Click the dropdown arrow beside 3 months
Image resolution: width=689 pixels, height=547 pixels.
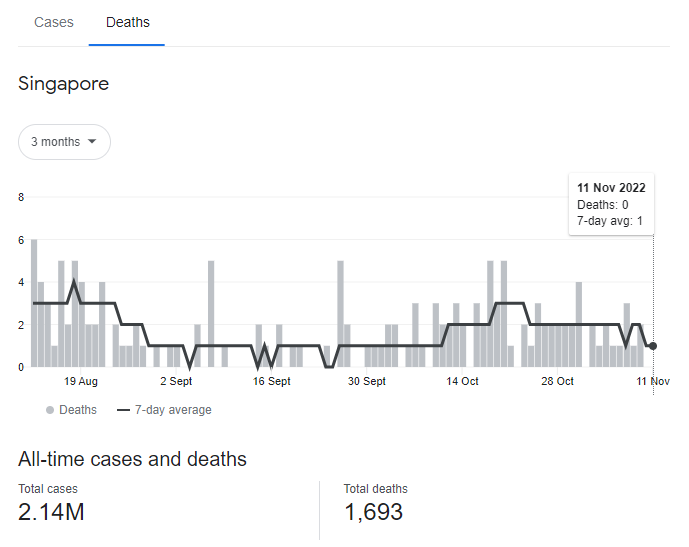coord(92,141)
